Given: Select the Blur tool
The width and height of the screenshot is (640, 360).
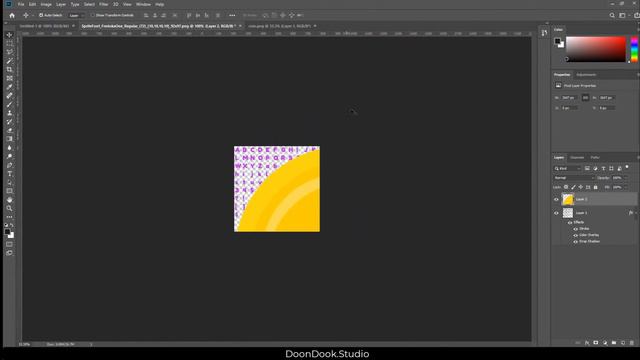Looking at the screenshot, I should pyautogui.click(x=9, y=148).
